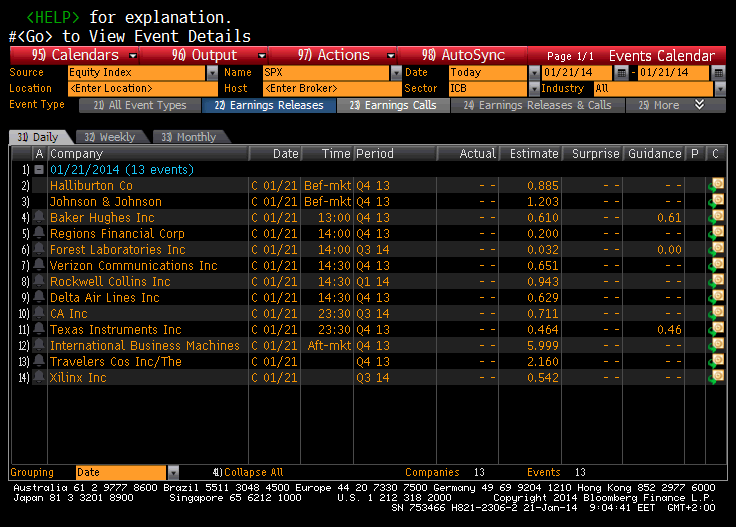Viewport: 736px width, 527px height.
Task: Click the calendar sync icon on Regions Financial row
Action: (716, 233)
